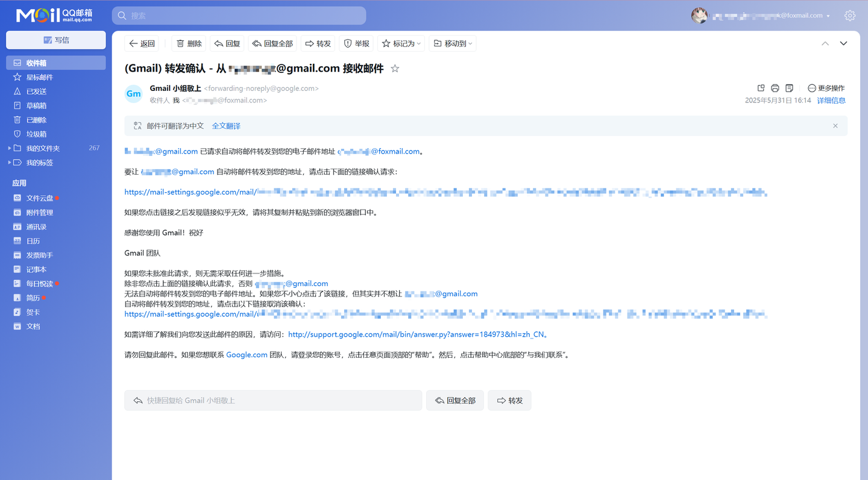The height and width of the screenshot is (480, 868).
Task: Click 回复全部 in the top toolbar
Action: point(272,43)
